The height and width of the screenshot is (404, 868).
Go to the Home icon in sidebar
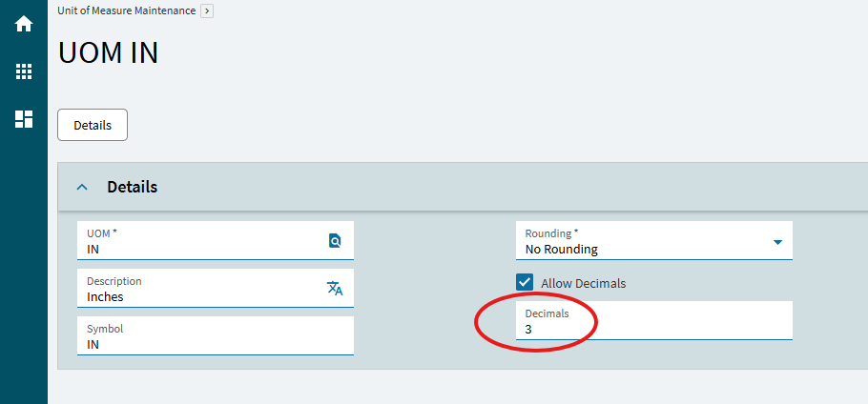(24, 24)
